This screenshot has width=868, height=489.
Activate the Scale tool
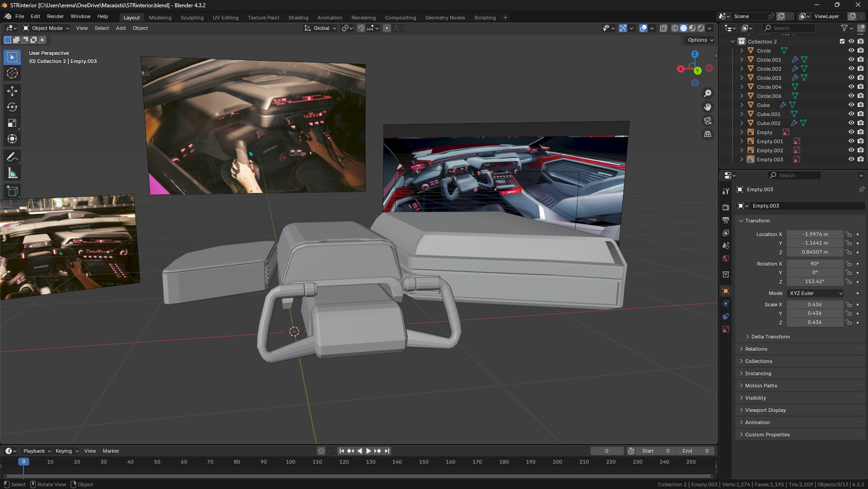click(x=12, y=123)
